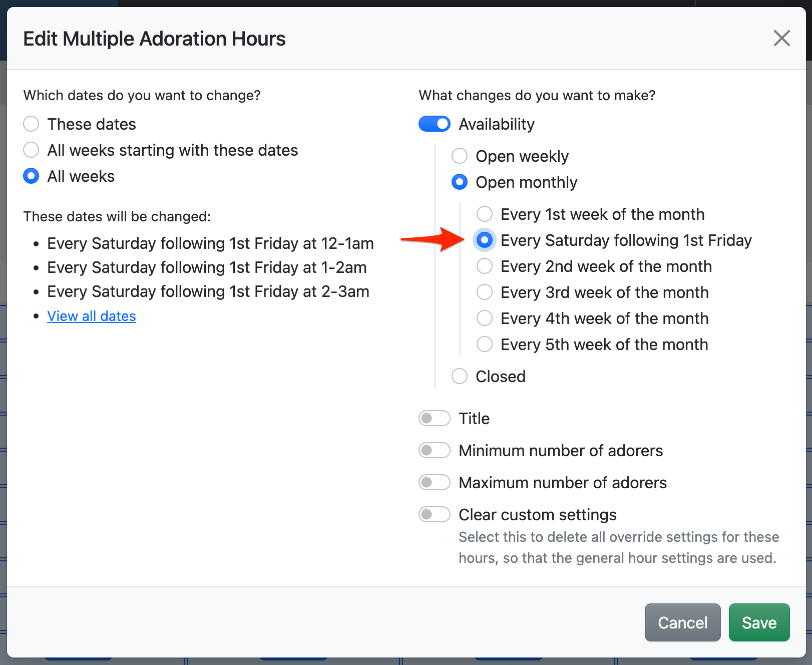The height and width of the screenshot is (665, 812).
Task: Set availability to Closed
Action: [x=460, y=377]
